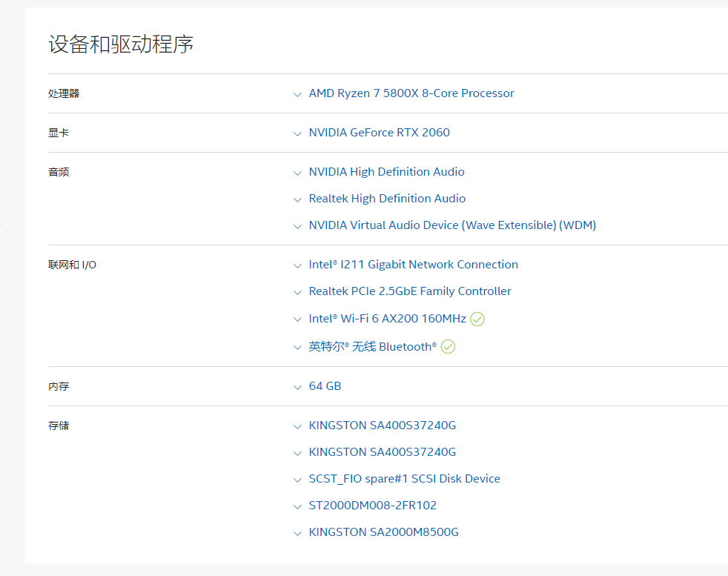Expand chevron for 英特尔 无线 Bluetooth
This screenshot has height=576, width=728.
pyautogui.click(x=297, y=348)
